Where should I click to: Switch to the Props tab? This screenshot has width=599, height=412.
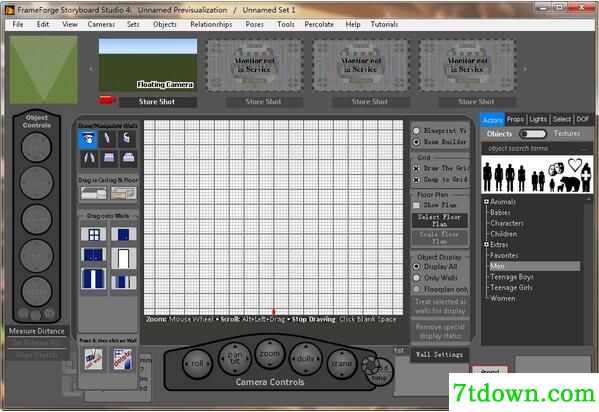coord(515,119)
